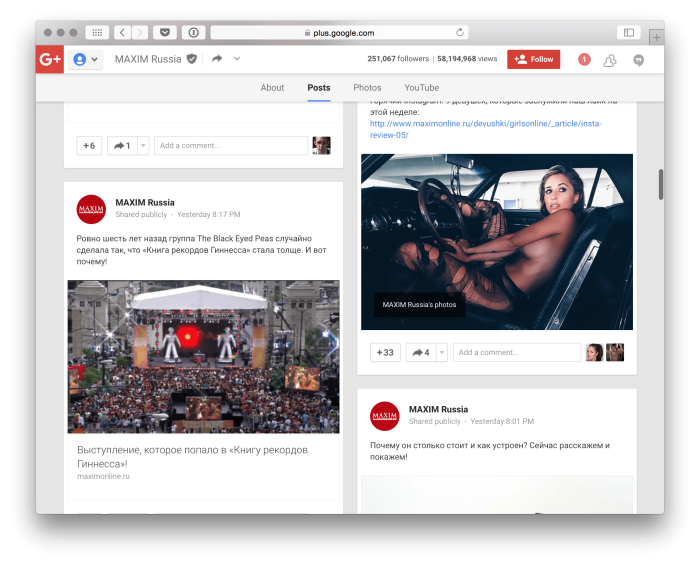Open the account profile switcher dropdown
This screenshot has width=700, height=565.
click(85, 59)
